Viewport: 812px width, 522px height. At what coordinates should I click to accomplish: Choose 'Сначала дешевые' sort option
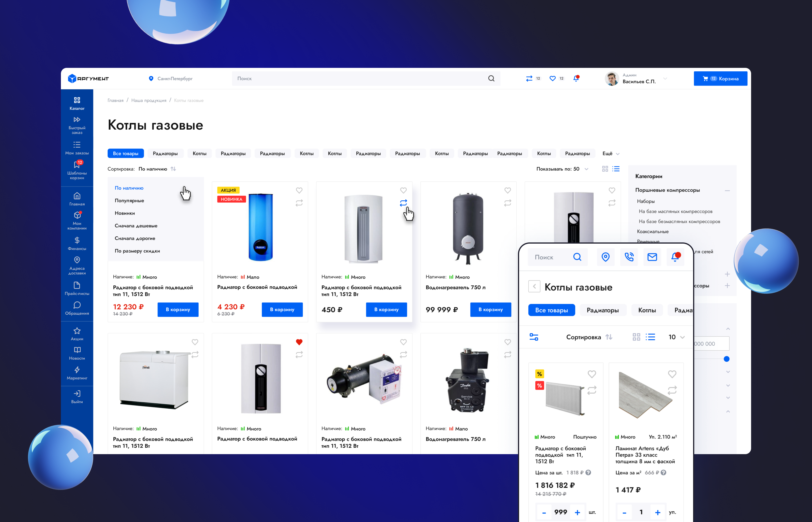point(136,226)
